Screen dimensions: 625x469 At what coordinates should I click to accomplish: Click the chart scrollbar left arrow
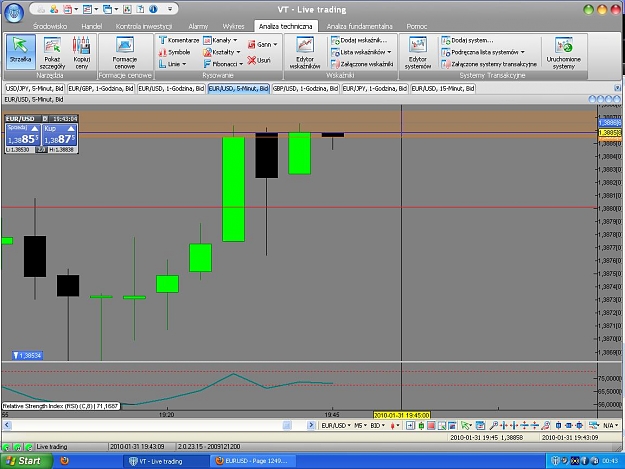(7, 426)
